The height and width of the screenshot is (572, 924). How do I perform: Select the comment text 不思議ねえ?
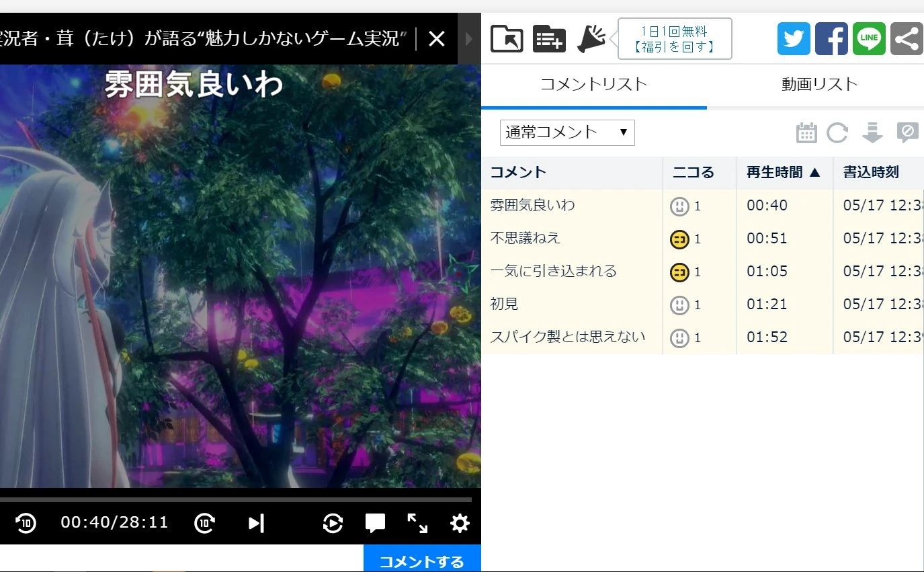tap(526, 239)
